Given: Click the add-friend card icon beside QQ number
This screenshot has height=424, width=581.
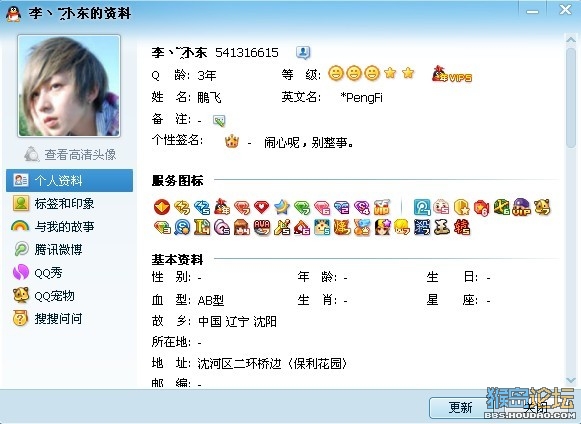Looking at the screenshot, I should [x=303, y=53].
